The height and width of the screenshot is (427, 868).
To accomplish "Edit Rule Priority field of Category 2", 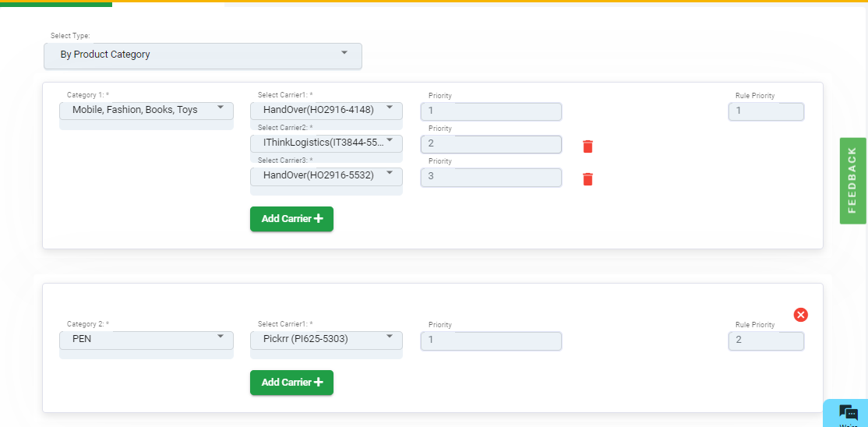I will [x=766, y=341].
